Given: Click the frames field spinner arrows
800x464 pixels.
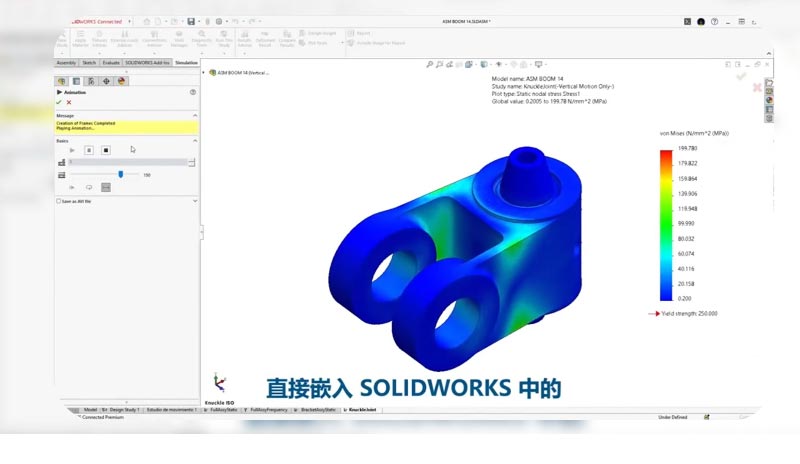Looking at the screenshot, I should (x=192, y=162).
